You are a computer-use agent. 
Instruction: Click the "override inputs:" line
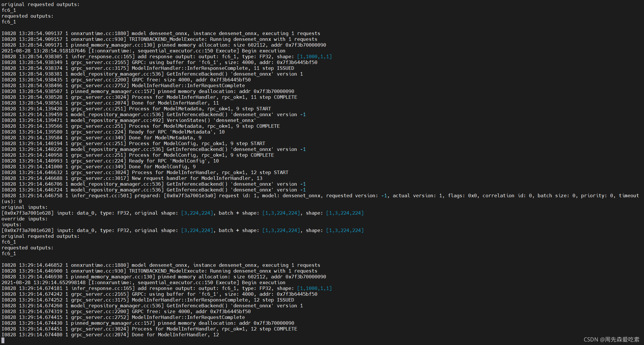(25, 219)
